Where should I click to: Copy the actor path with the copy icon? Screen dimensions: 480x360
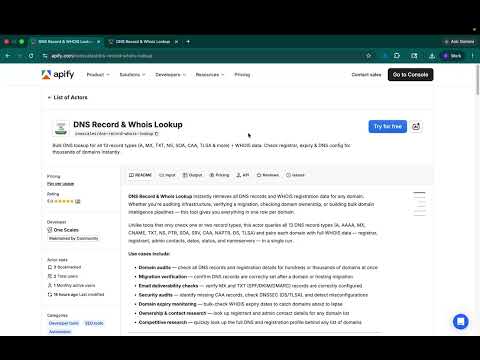tap(157, 134)
